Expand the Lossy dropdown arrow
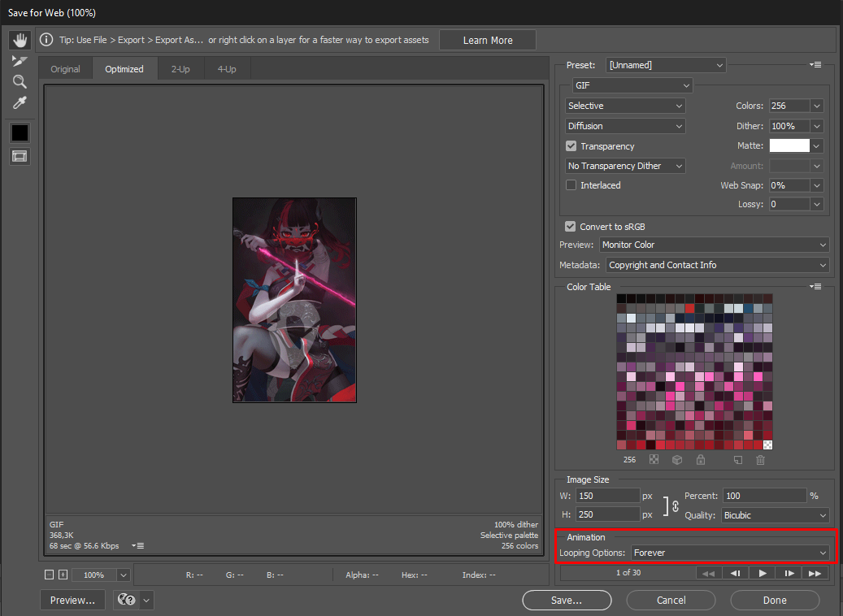 [x=817, y=204]
